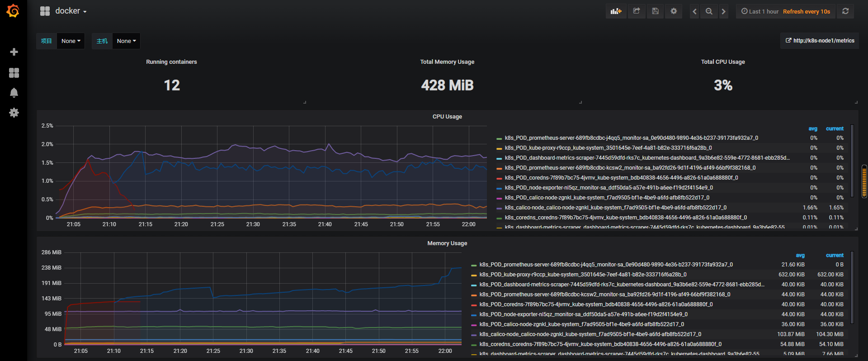Open the Running containers panel title menu
Screen dimensions: 868x361
pyautogui.click(x=171, y=62)
